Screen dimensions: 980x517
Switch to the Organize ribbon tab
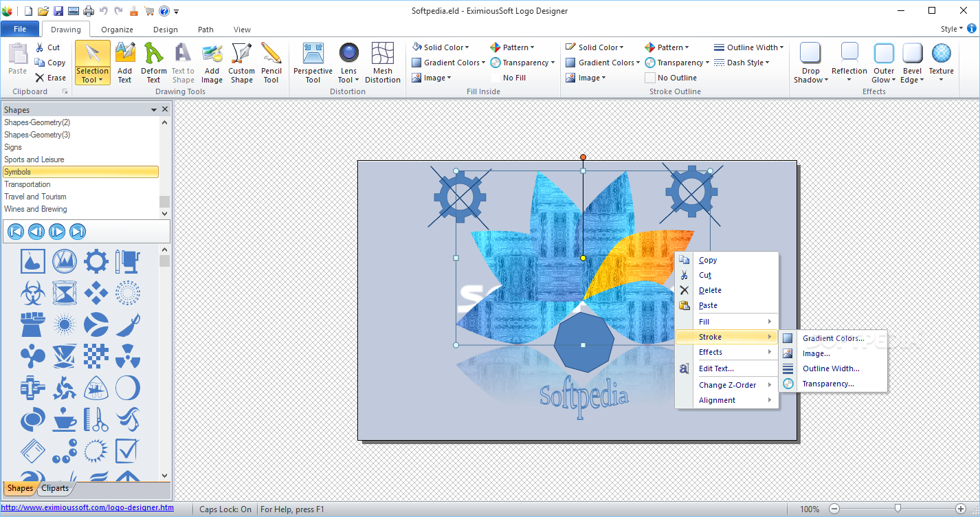tap(117, 30)
